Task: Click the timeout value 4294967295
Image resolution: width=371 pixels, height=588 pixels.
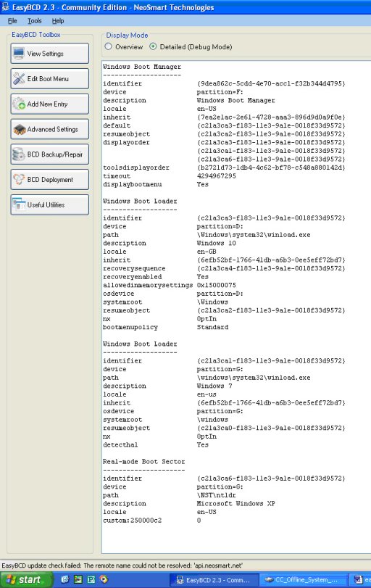Action: 216,176
